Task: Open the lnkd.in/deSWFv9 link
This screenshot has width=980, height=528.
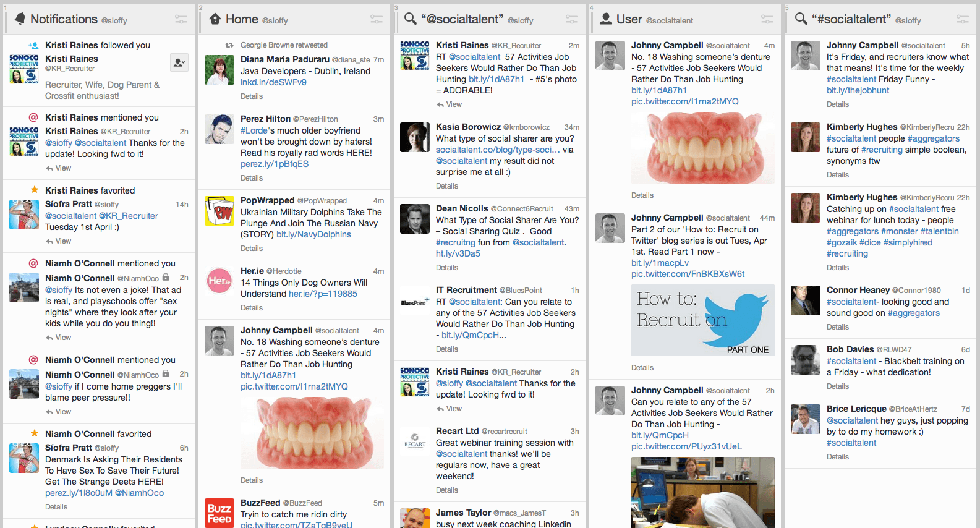Action: [273, 82]
